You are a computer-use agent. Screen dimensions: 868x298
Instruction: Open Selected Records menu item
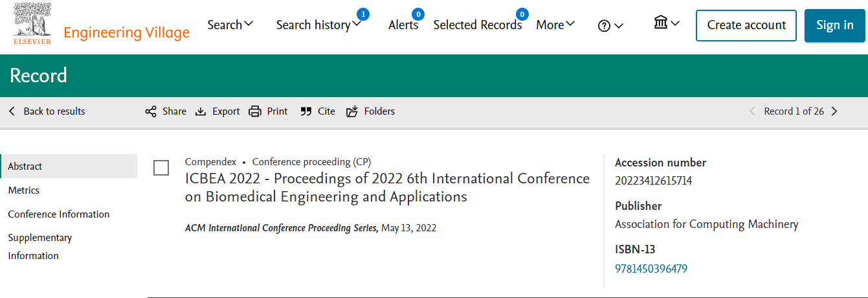coord(478,25)
